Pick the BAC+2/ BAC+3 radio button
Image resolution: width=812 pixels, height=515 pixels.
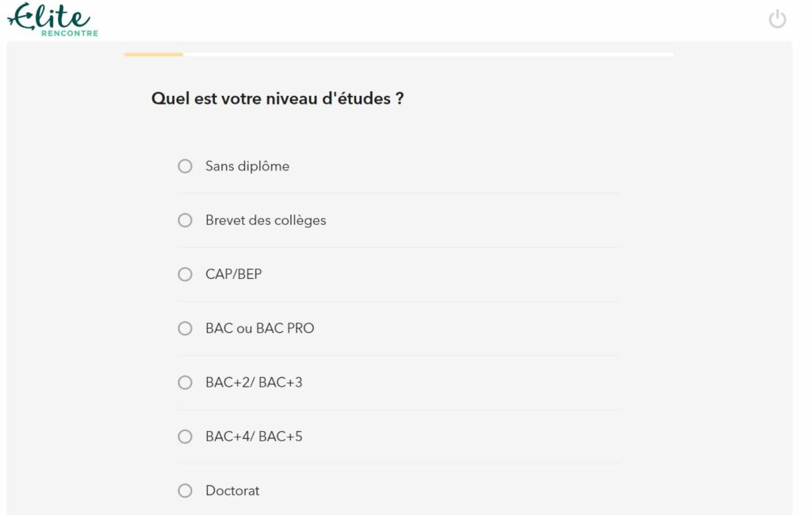tap(185, 383)
